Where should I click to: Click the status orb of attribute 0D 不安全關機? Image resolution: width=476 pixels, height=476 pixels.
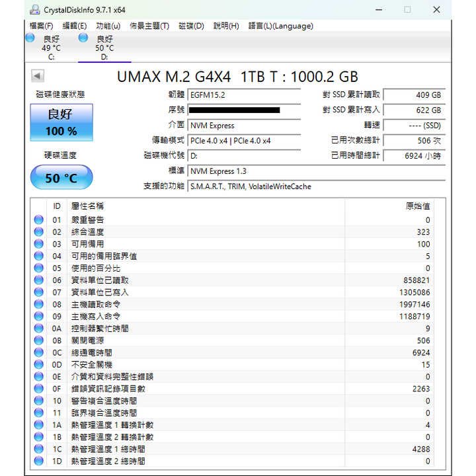(39, 364)
